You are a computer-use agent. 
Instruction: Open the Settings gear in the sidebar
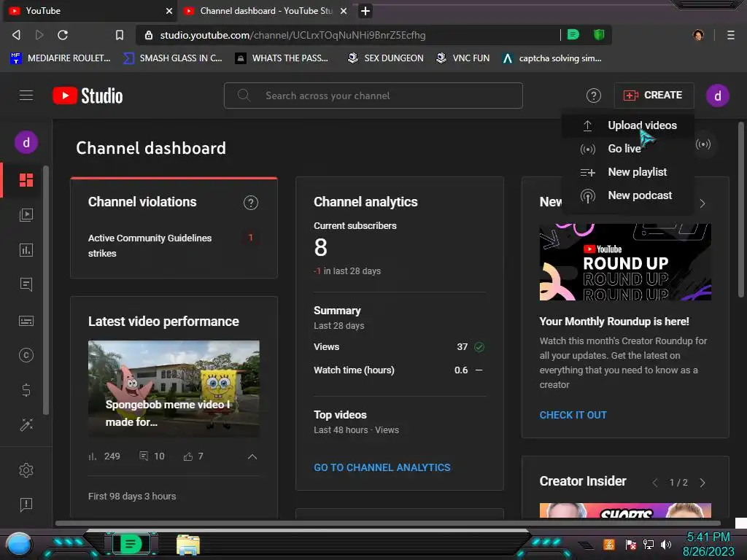(x=26, y=470)
